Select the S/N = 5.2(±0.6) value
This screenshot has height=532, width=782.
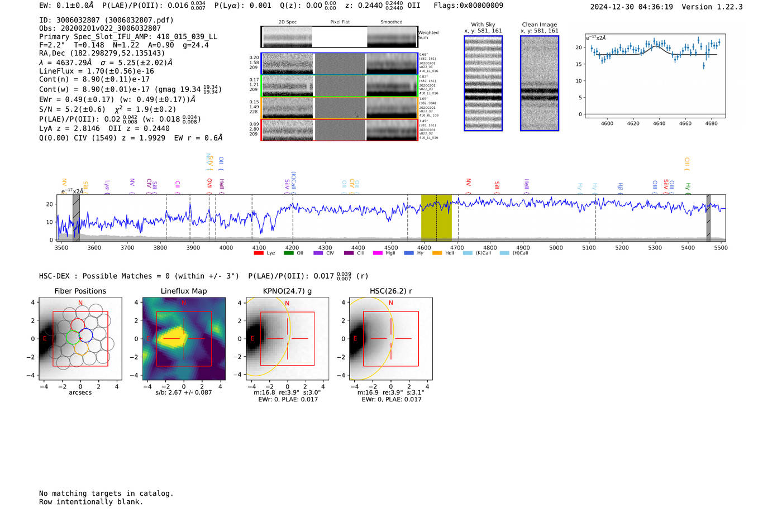(x=72, y=109)
